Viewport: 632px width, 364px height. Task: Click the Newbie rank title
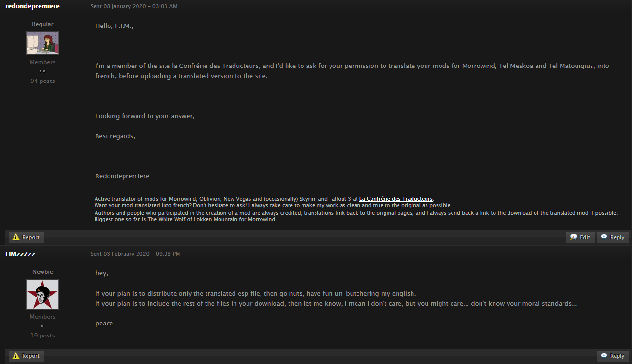coord(42,272)
